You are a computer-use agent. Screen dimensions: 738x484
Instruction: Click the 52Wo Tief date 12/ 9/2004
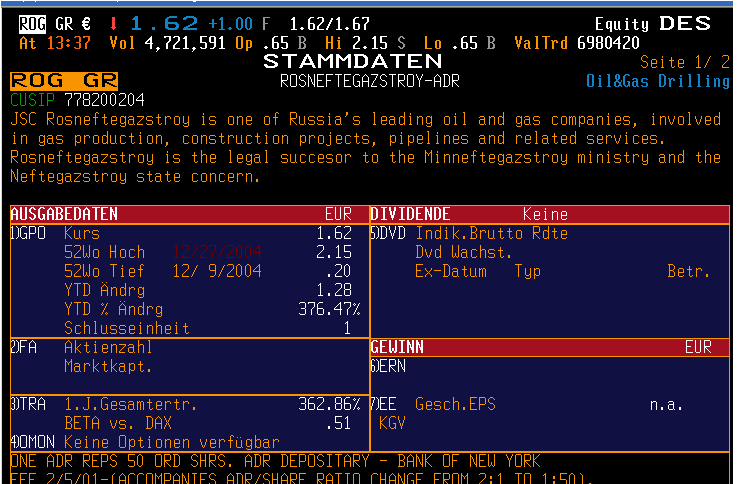[217, 271]
